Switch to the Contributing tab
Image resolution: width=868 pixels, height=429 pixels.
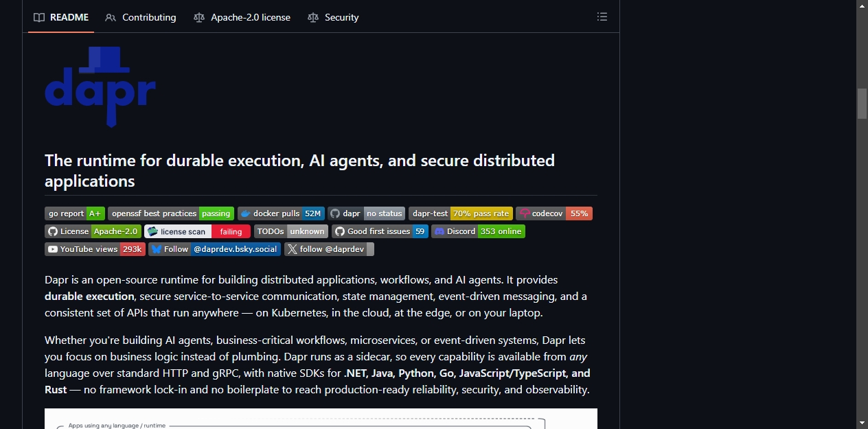click(x=141, y=17)
